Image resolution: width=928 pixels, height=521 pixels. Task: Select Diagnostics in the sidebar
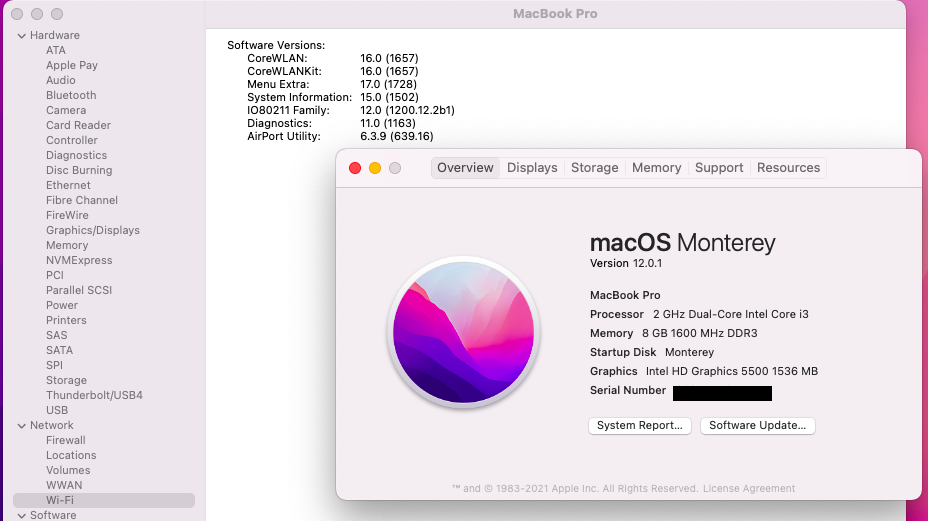(x=76, y=155)
